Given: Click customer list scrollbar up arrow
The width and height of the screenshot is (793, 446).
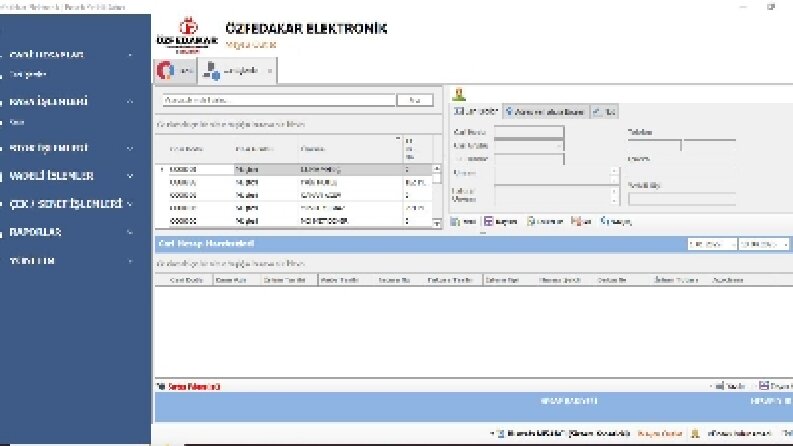Looking at the screenshot, I should click(436, 169).
